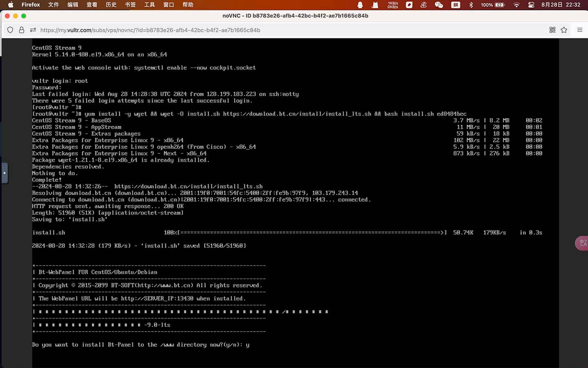Click the 'Nothing to do.' line
The width and height of the screenshot is (588, 368).
point(55,173)
